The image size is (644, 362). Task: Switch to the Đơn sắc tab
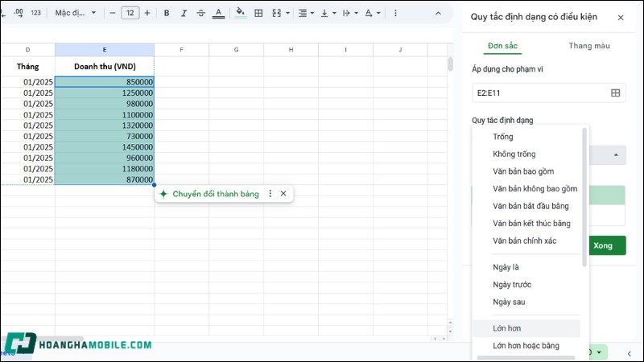(502, 46)
